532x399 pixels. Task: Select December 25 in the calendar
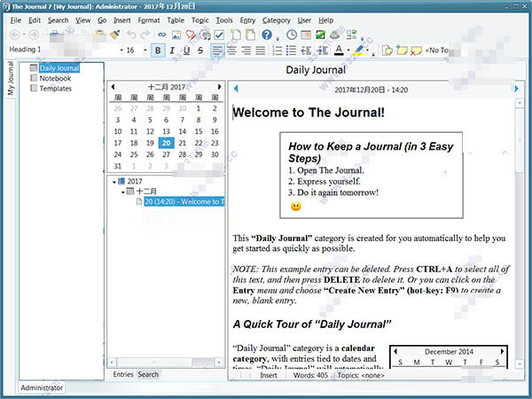click(134, 154)
